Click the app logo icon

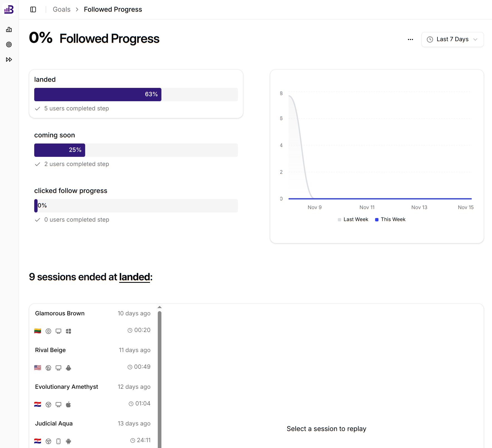tap(9, 9)
